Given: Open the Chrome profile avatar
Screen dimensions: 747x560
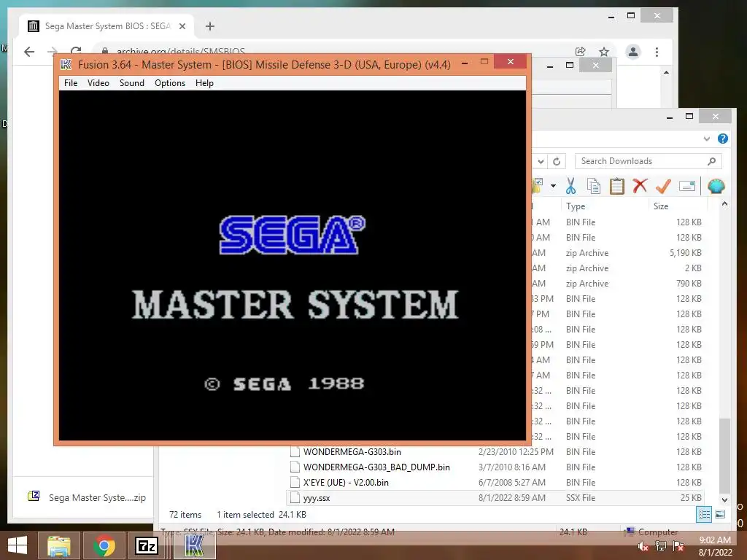Looking at the screenshot, I should (632, 52).
